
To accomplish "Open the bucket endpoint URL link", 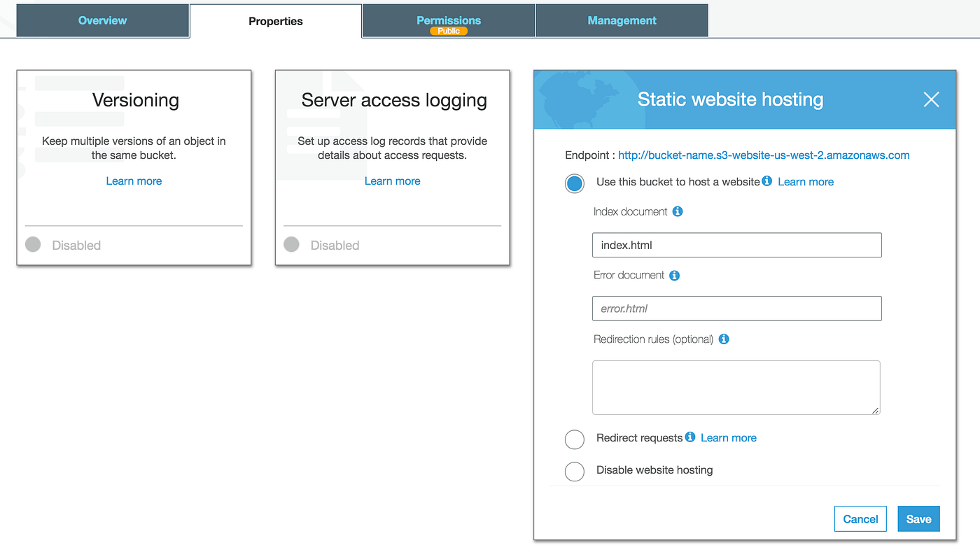I will [x=764, y=155].
